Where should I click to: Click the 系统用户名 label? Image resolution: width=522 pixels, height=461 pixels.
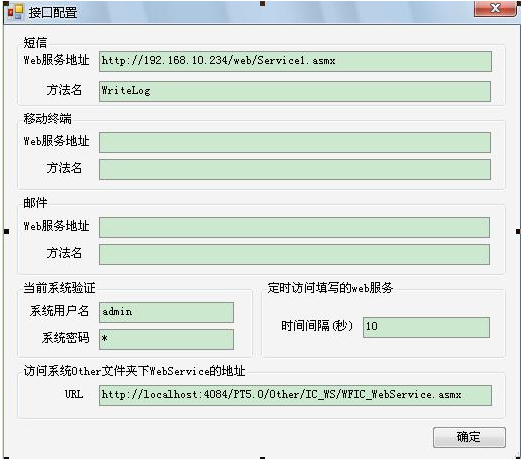tap(59, 311)
